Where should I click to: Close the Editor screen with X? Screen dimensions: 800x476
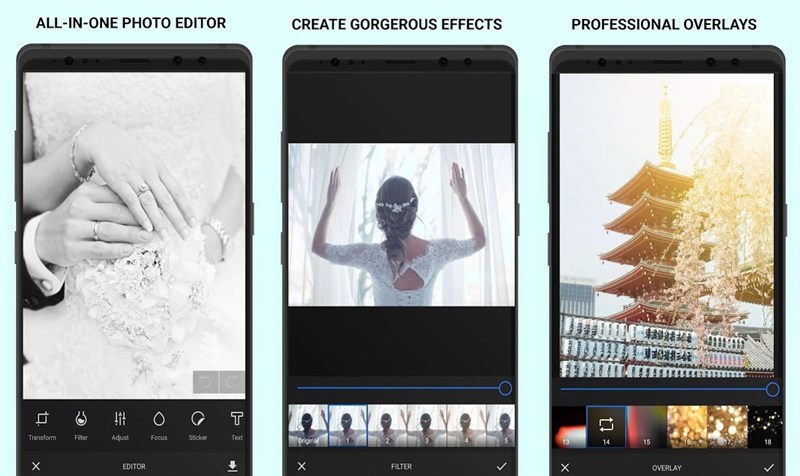click(x=36, y=466)
